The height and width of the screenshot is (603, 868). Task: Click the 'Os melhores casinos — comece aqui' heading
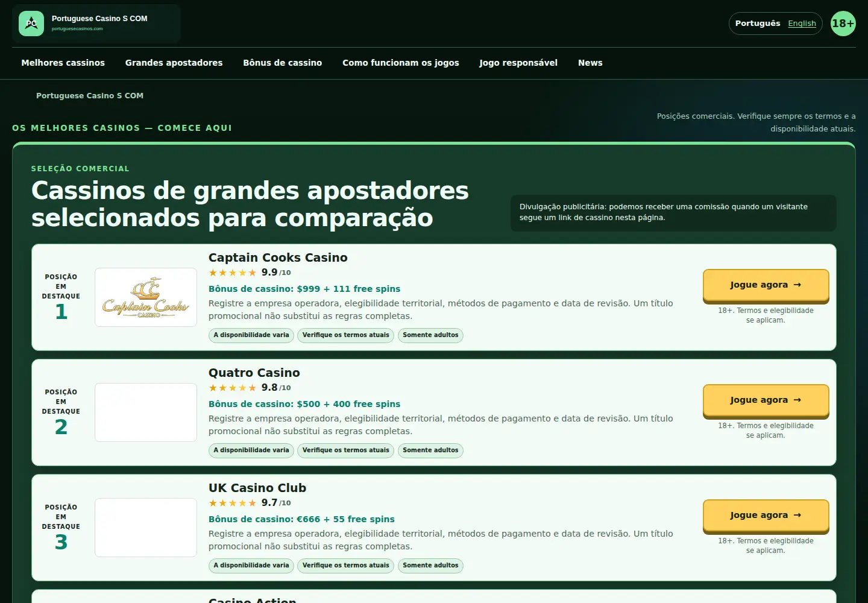click(122, 128)
